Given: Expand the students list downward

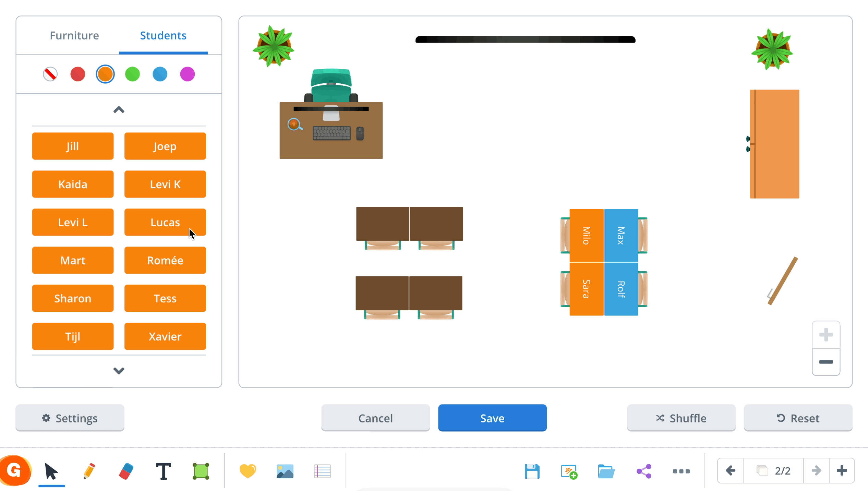Looking at the screenshot, I should pos(119,370).
